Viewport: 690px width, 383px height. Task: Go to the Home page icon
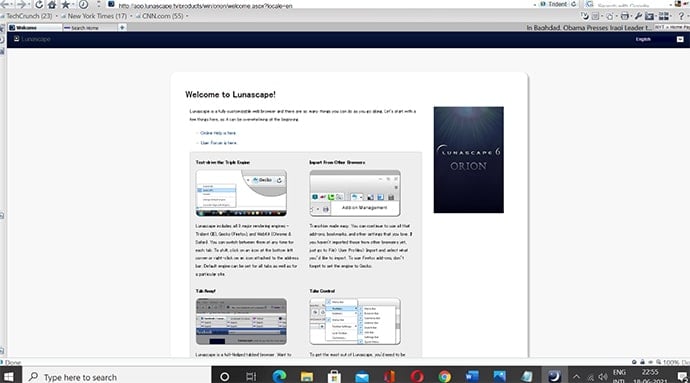(x=52, y=4)
